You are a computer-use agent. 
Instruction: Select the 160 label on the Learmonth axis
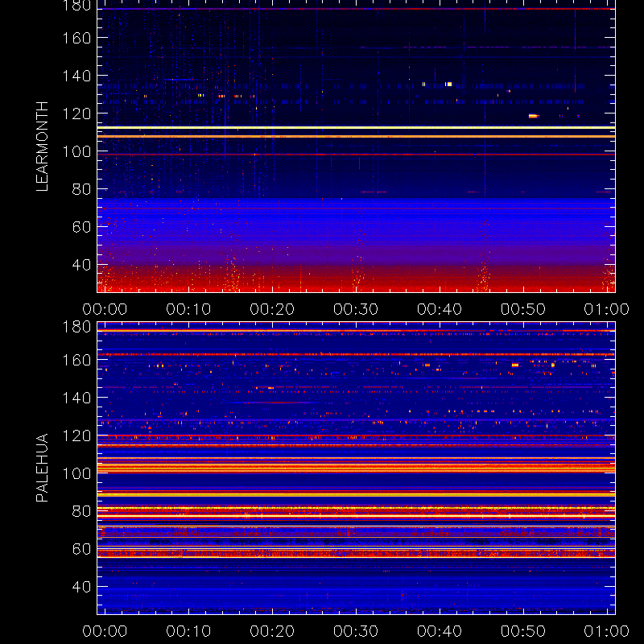[x=76, y=38]
